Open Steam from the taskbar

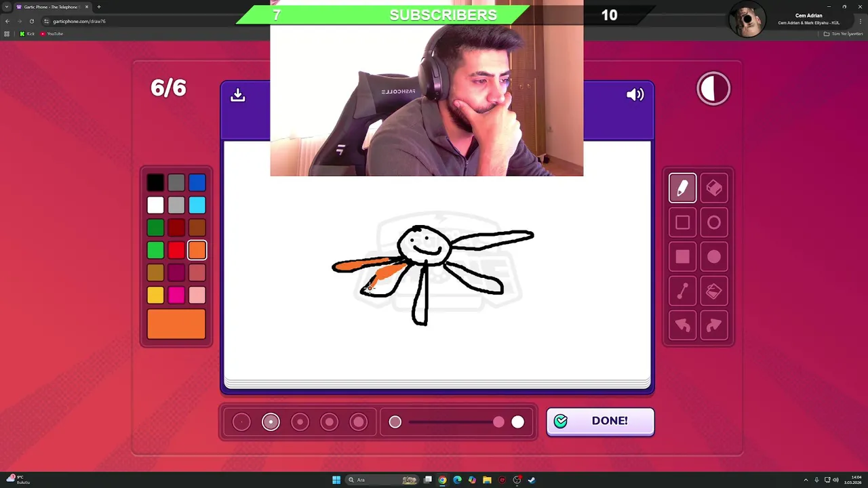[532, 480]
